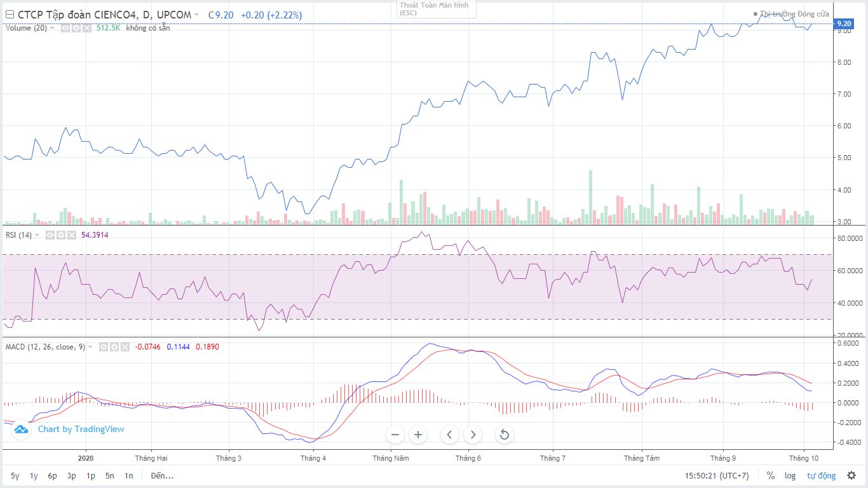
Task: Click the RSI value 54.3914
Action: coord(95,235)
